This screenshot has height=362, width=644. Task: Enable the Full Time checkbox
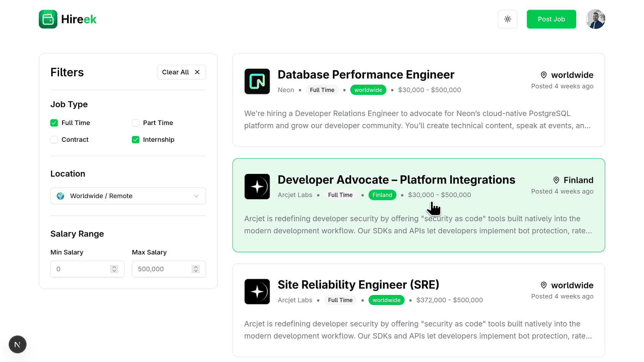click(x=54, y=123)
